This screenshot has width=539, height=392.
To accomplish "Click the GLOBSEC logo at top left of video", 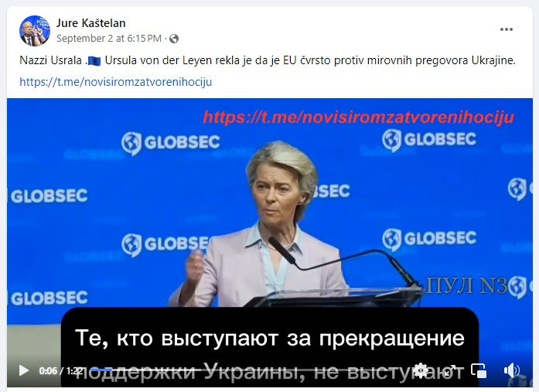I will pos(170,142).
